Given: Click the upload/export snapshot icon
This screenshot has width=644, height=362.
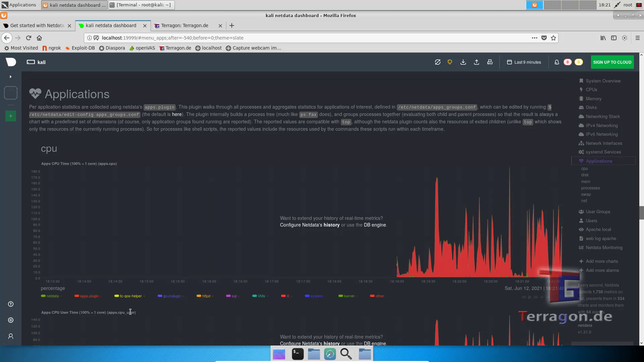Looking at the screenshot, I should [476, 62].
